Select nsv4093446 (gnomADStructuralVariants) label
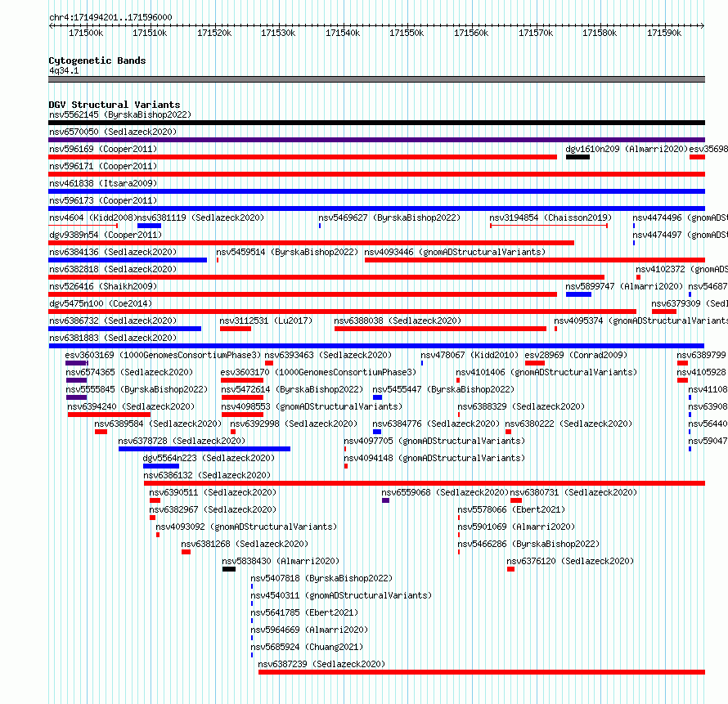 click(455, 252)
